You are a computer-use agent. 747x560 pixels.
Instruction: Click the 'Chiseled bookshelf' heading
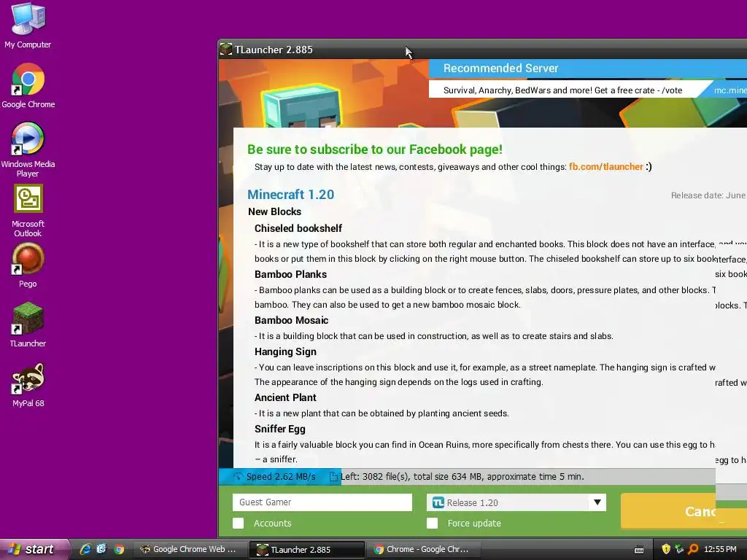click(x=298, y=228)
